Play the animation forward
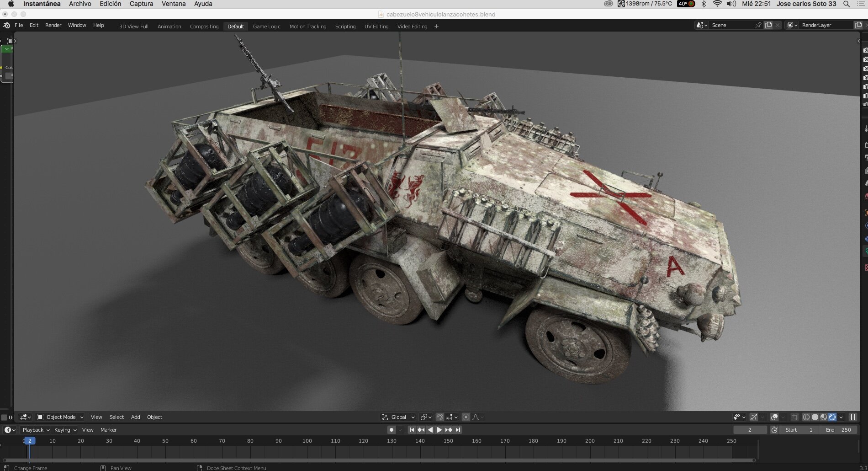Image resolution: width=868 pixels, height=471 pixels. tap(439, 430)
